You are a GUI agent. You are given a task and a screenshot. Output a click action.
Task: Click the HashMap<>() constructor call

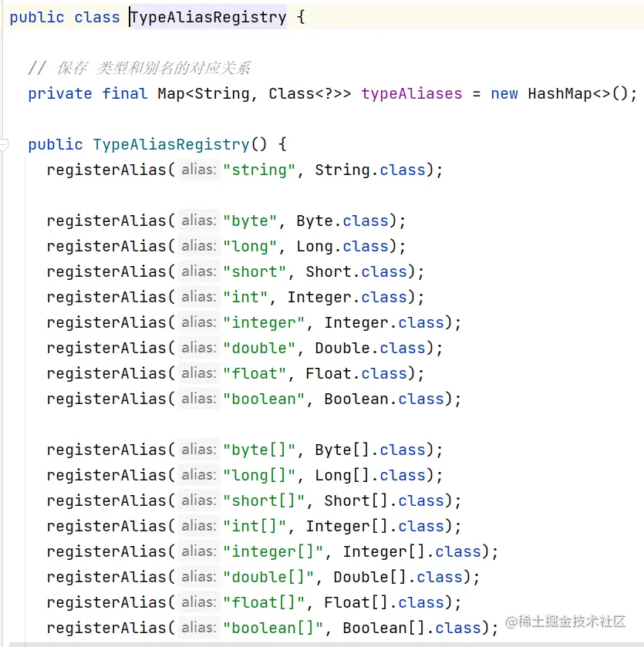[577, 93]
